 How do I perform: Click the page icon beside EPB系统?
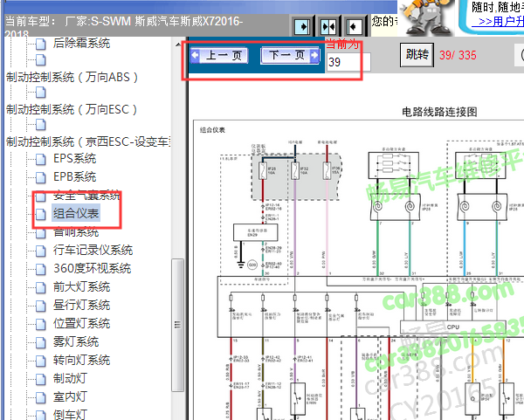pos(41,178)
